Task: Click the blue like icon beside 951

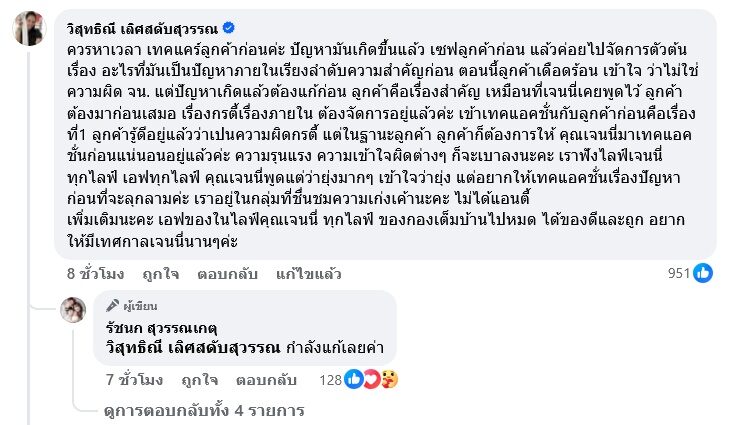Action: tap(703, 271)
